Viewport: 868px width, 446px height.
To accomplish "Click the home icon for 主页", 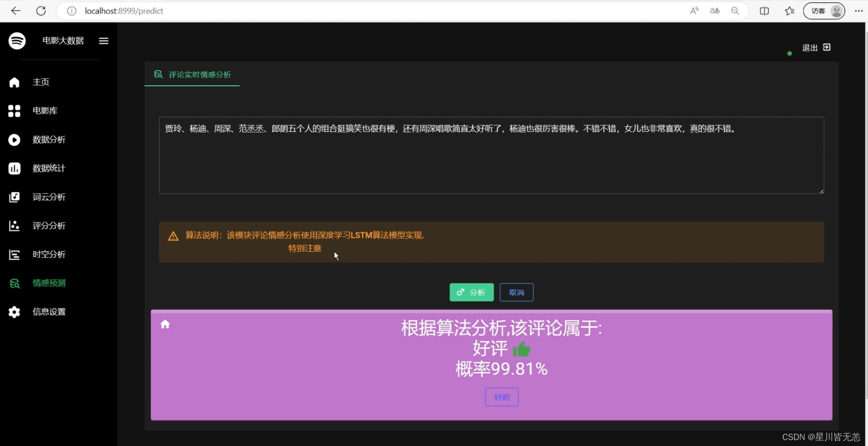I will click(14, 82).
